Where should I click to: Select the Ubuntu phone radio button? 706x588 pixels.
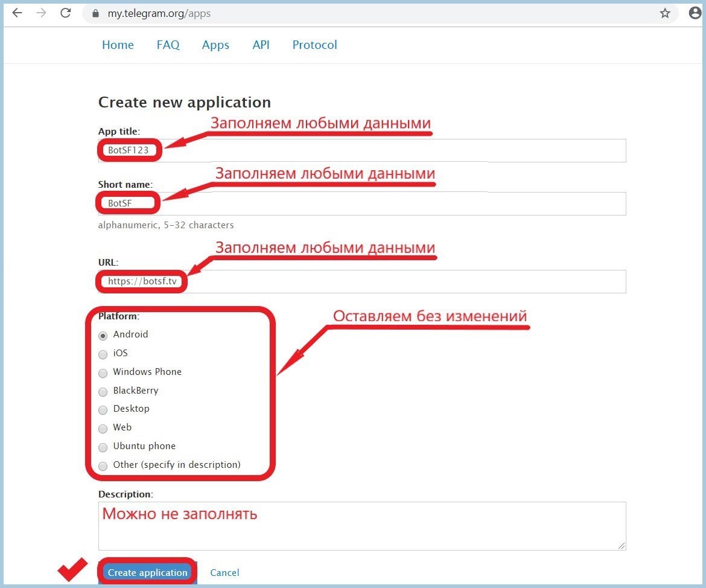point(103,447)
